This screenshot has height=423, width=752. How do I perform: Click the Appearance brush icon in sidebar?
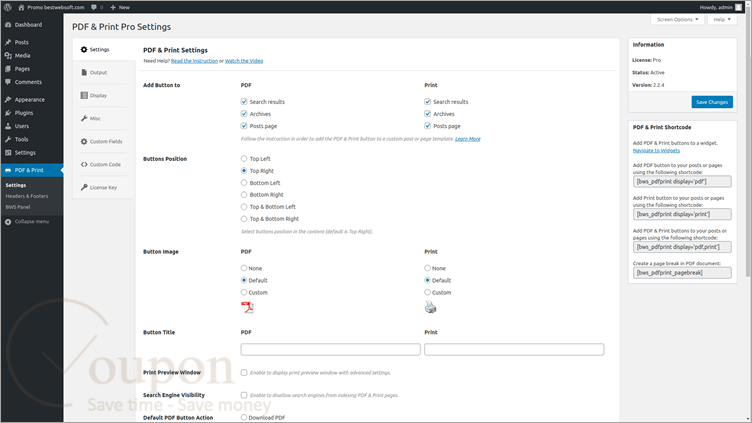[x=8, y=100]
